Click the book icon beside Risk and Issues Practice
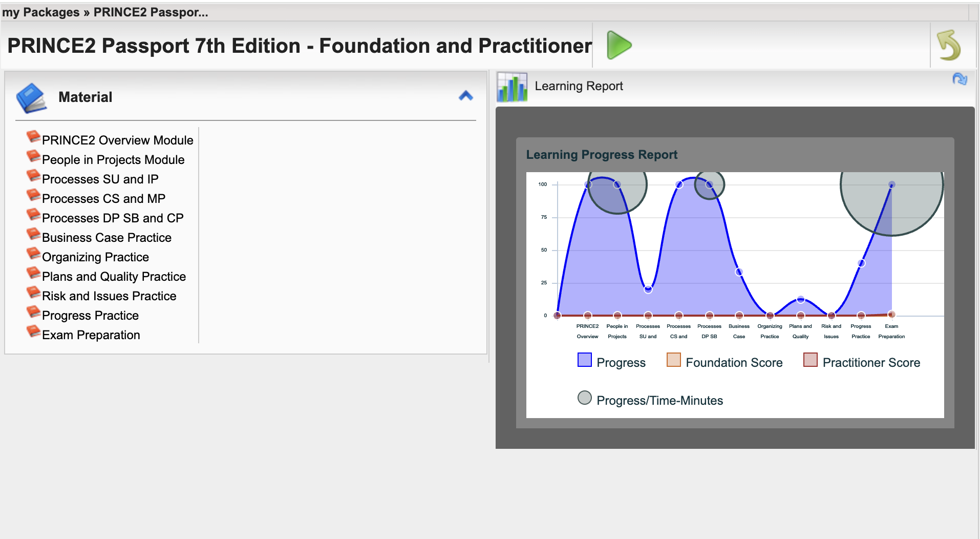This screenshot has height=539, width=980. [33, 293]
